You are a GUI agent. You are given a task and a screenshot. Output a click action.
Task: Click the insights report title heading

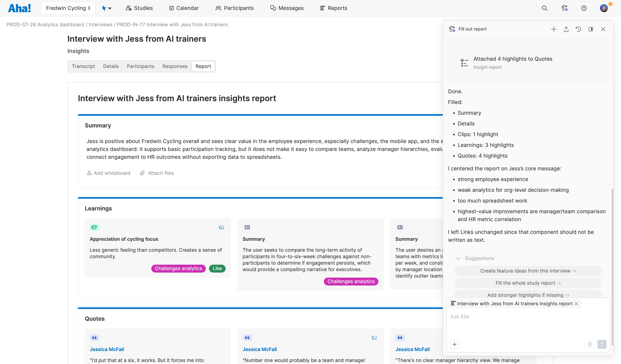click(177, 98)
